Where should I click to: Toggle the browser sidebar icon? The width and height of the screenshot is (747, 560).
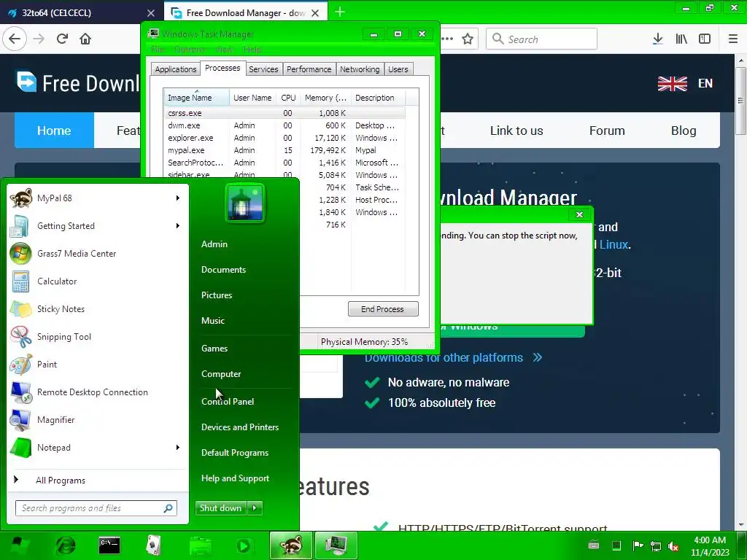pos(705,39)
